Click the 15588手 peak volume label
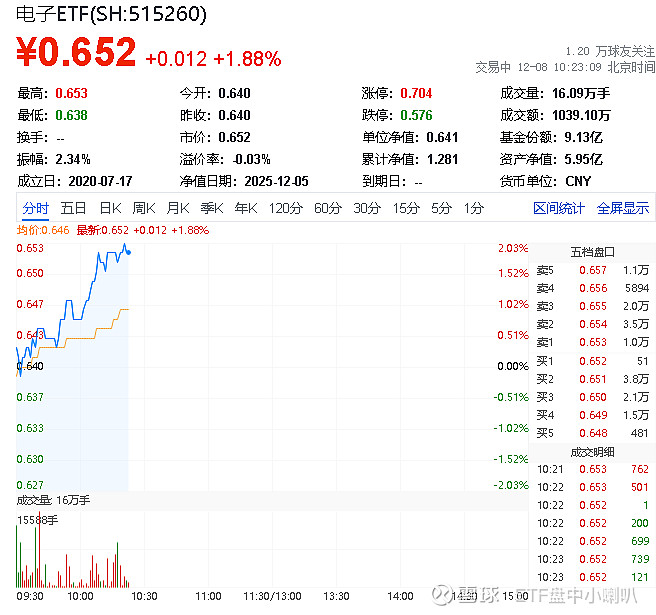 coord(37,520)
